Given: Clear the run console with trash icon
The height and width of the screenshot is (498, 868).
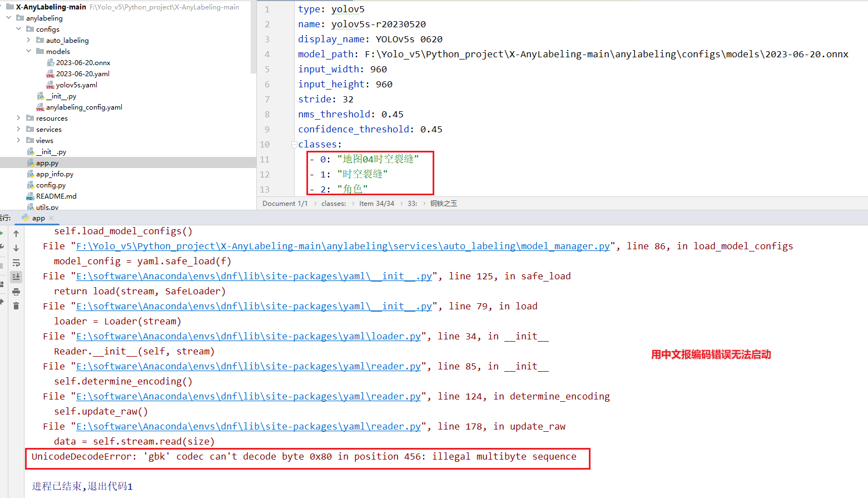Looking at the screenshot, I should [16, 307].
